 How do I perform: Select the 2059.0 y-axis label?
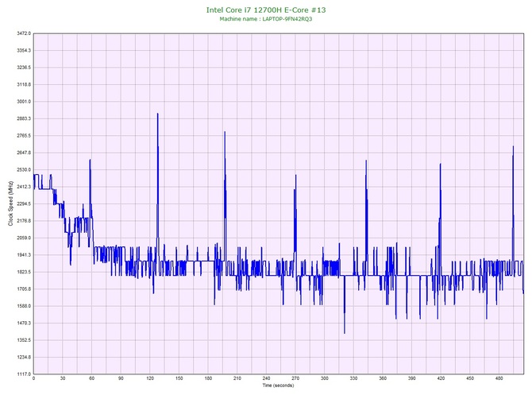24,238
